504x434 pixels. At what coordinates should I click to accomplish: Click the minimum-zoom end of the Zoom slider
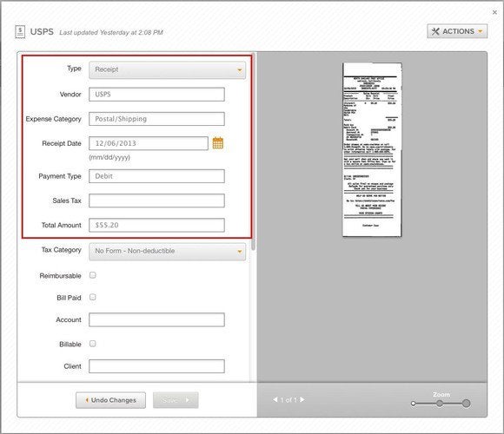pos(414,404)
